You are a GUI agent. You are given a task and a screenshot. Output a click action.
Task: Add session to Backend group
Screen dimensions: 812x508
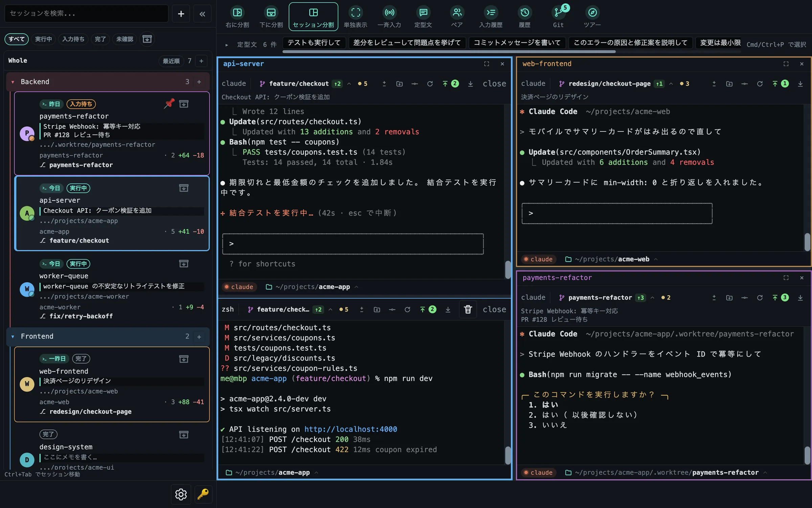[x=199, y=82]
